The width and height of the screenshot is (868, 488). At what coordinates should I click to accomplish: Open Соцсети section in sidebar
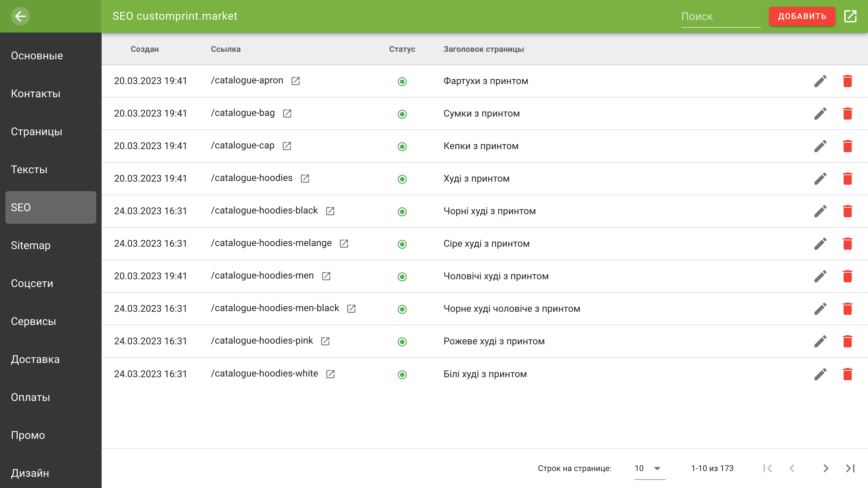pos(51,283)
